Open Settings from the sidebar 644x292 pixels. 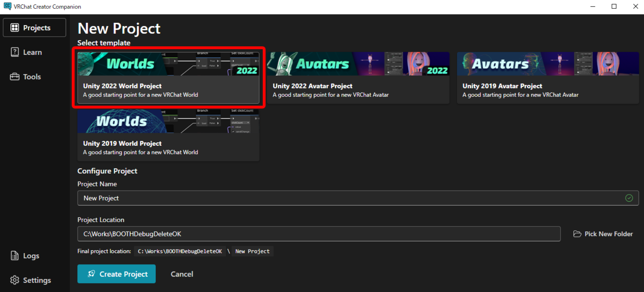tap(31, 280)
